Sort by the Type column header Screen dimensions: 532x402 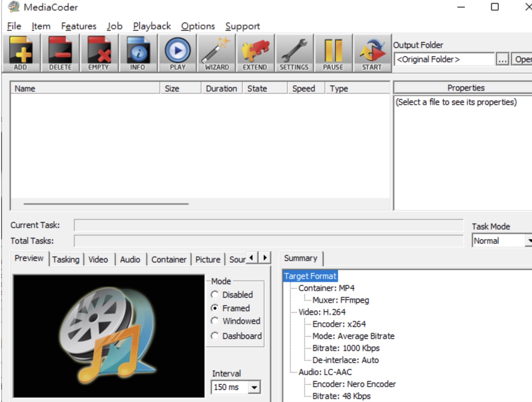point(358,88)
